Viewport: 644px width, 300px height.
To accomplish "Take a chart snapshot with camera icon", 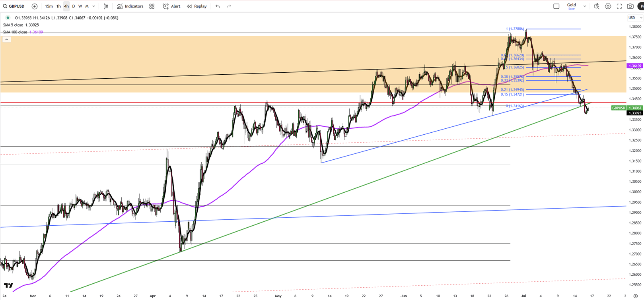I will [630, 6].
